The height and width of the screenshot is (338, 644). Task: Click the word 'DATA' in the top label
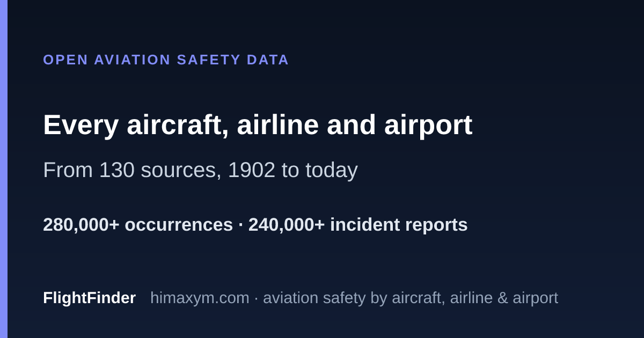pyautogui.click(x=268, y=60)
